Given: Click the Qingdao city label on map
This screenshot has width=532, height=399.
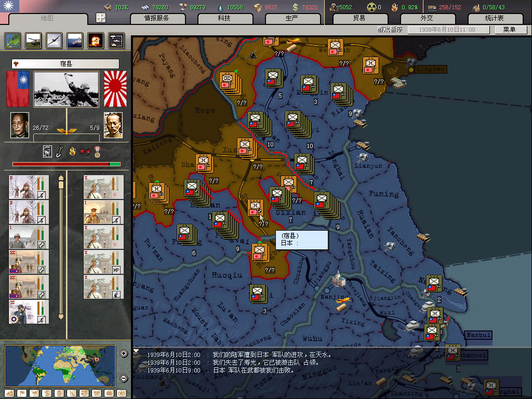Looking at the screenshot, I should pos(430,69).
